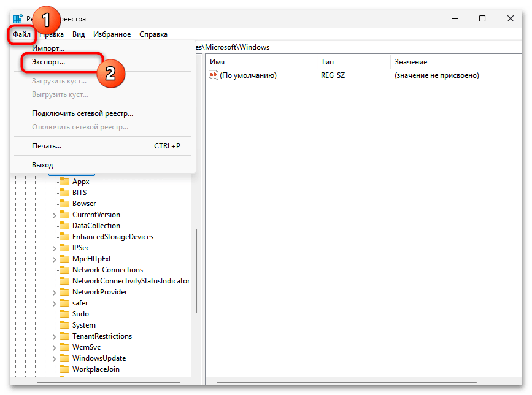
Task: Click the Registry Editor app icon in title bar
Action: [18, 19]
